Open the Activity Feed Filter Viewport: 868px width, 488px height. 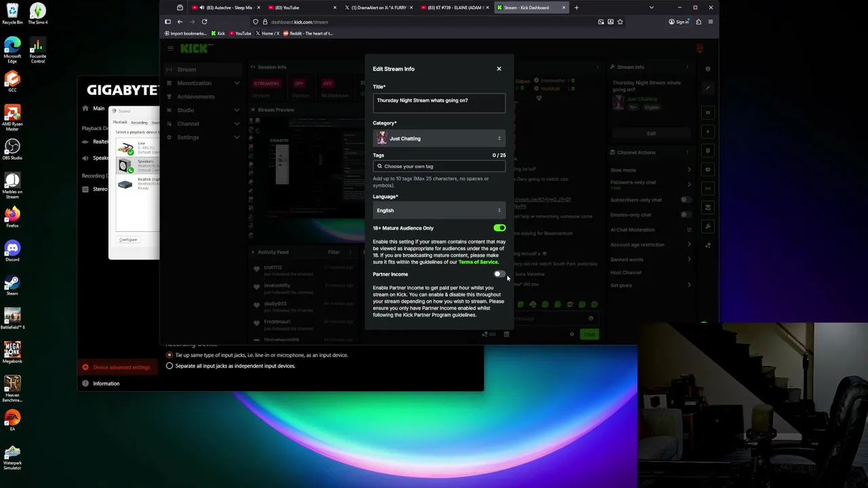click(334, 252)
